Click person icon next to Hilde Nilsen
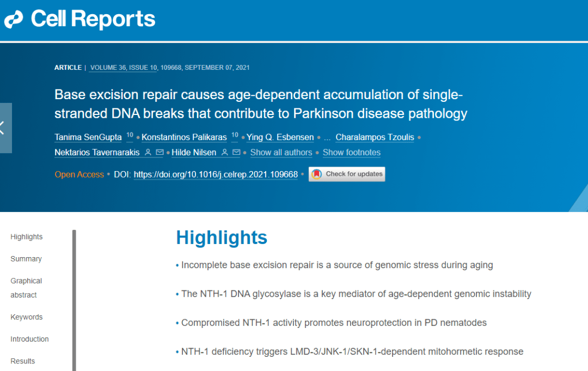Screen dimensions: 588x371 [224, 153]
